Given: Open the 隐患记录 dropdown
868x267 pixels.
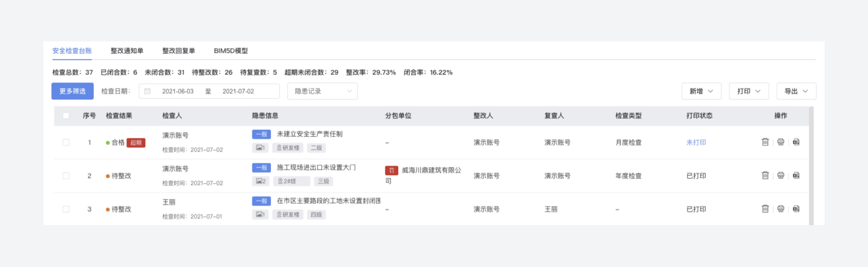Looking at the screenshot, I should [x=322, y=91].
